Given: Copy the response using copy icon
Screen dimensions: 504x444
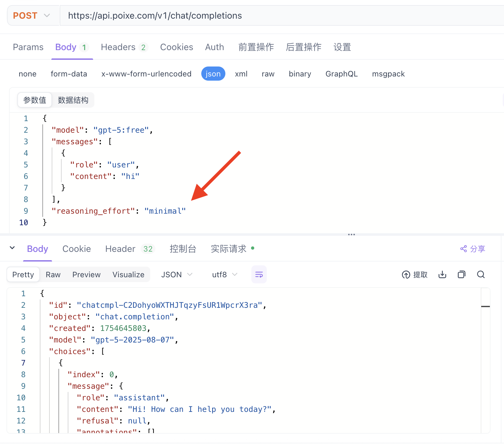Looking at the screenshot, I should (461, 274).
